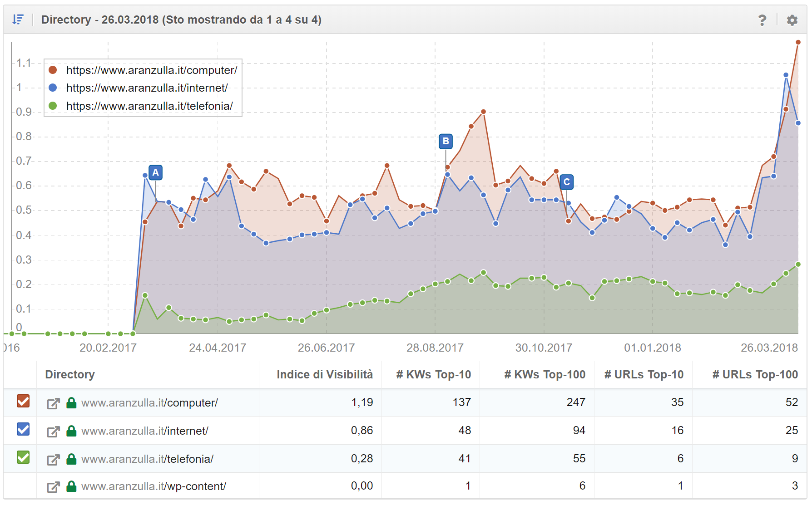Click legend entry https://www.aranzulla.it/computer/
The height and width of the screenshot is (505, 812).
(152, 70)
